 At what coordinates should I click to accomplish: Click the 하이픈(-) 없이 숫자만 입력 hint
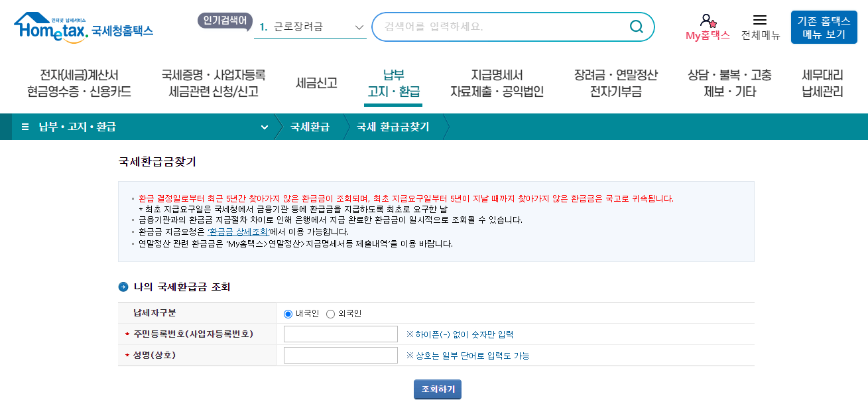click(460, 334)
